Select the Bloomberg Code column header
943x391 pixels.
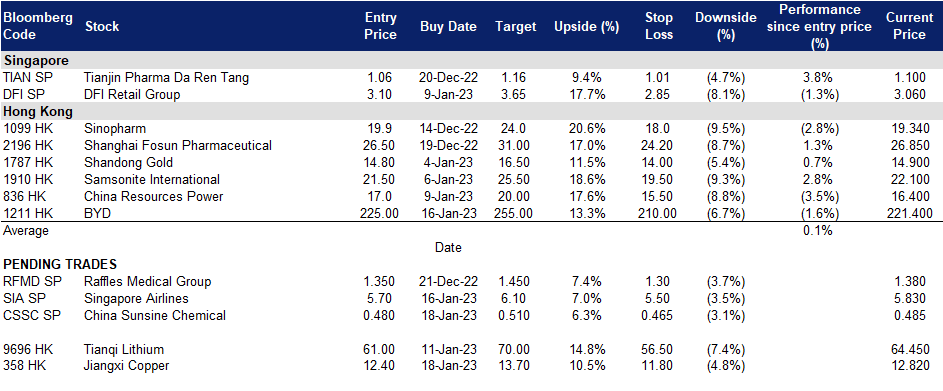(x=38, y=26)
